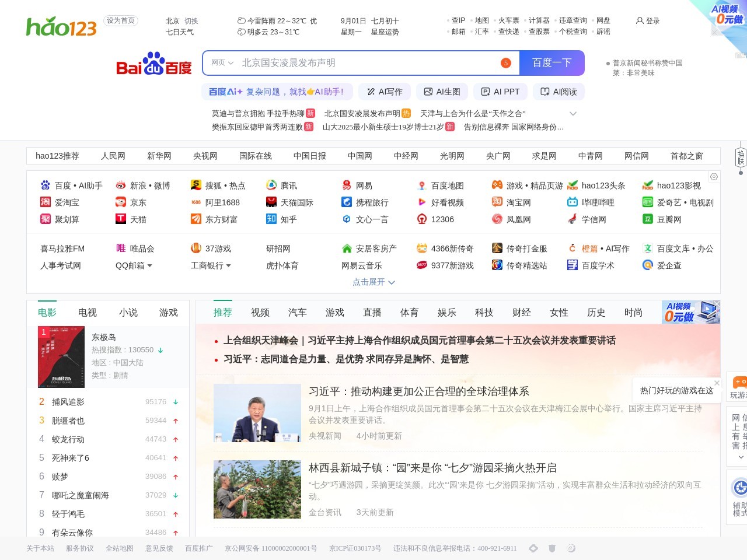Click the 百度地图 pin icon
The height and width of the screenshot is (560, 747).
pyautogui.click(x=422, y=185)
